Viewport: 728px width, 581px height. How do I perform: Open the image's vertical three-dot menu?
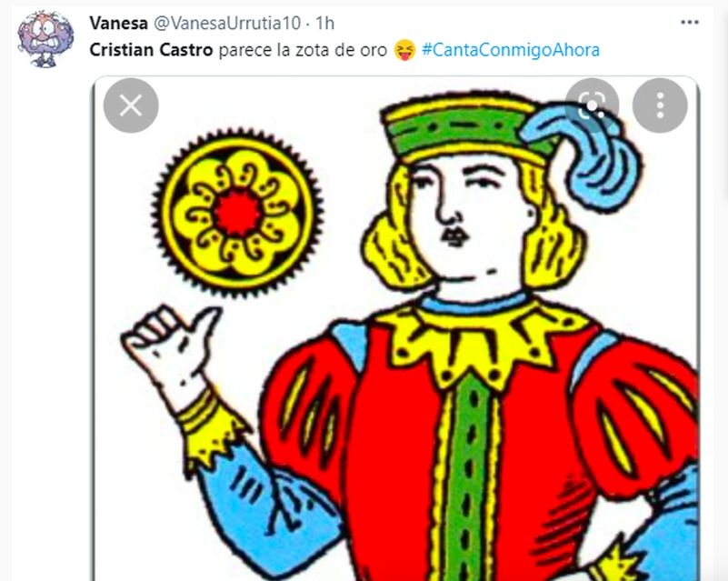660,105
